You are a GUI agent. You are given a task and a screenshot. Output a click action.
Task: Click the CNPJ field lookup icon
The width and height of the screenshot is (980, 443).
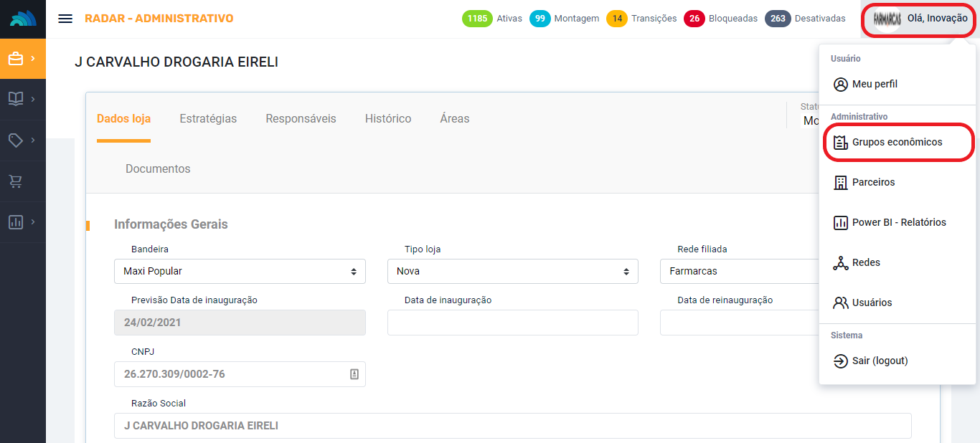tap(354, 374)
